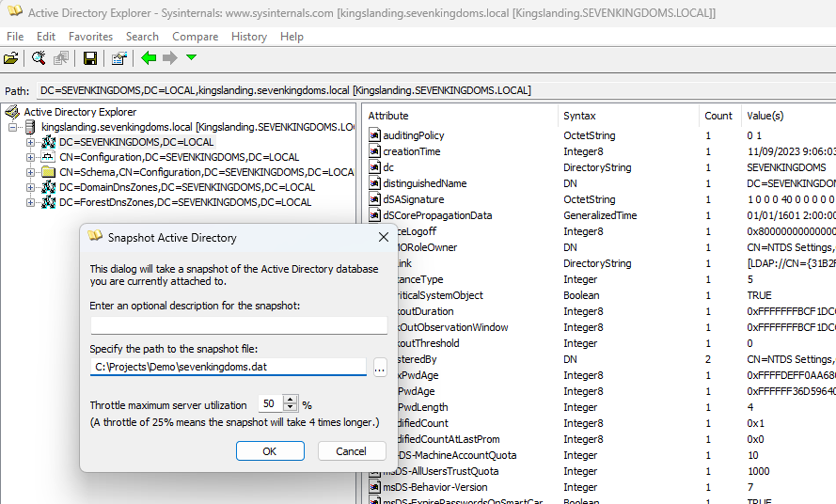The image size is (836, 504).
Task: Open the Compare menu
Action: click(x=196, y=37)
